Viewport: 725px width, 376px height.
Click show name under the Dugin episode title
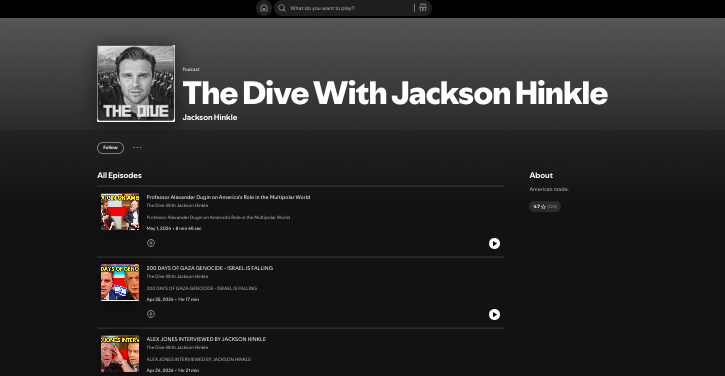(177, 205)
